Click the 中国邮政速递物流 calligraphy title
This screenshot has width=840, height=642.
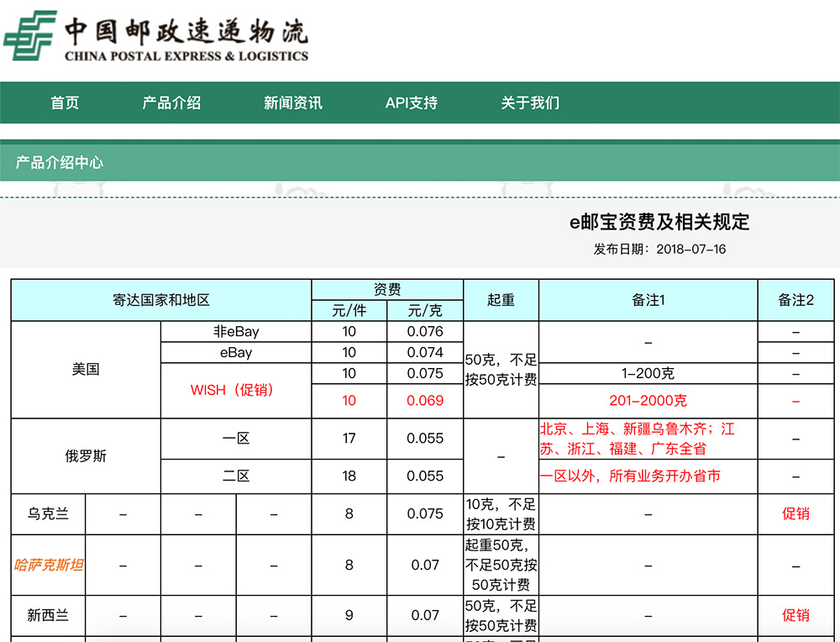tap(186, 31)
